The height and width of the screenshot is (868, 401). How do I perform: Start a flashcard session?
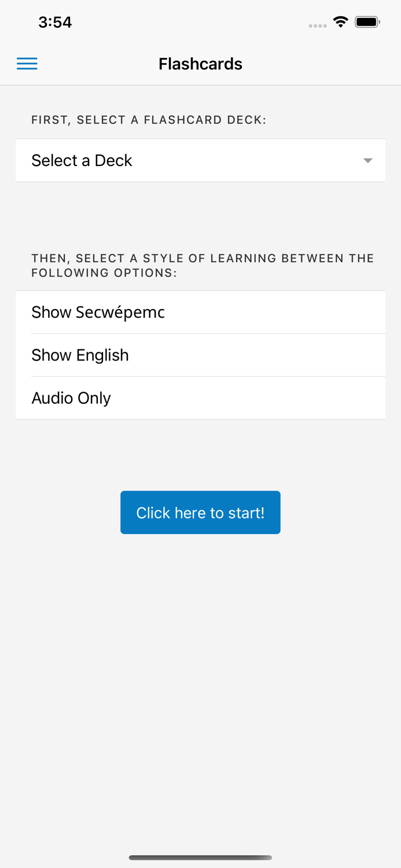pos(200,512)
